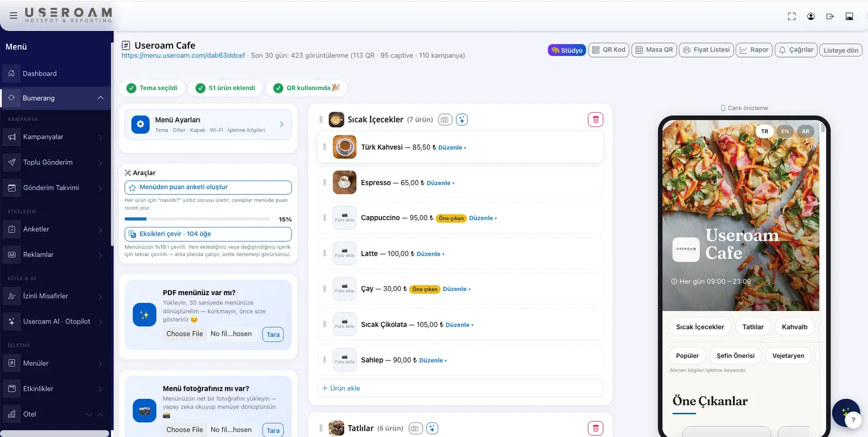Screen dimensions: 868x437
Task: Click Choose File in the PDF menu card
Action: pos(184,334)
